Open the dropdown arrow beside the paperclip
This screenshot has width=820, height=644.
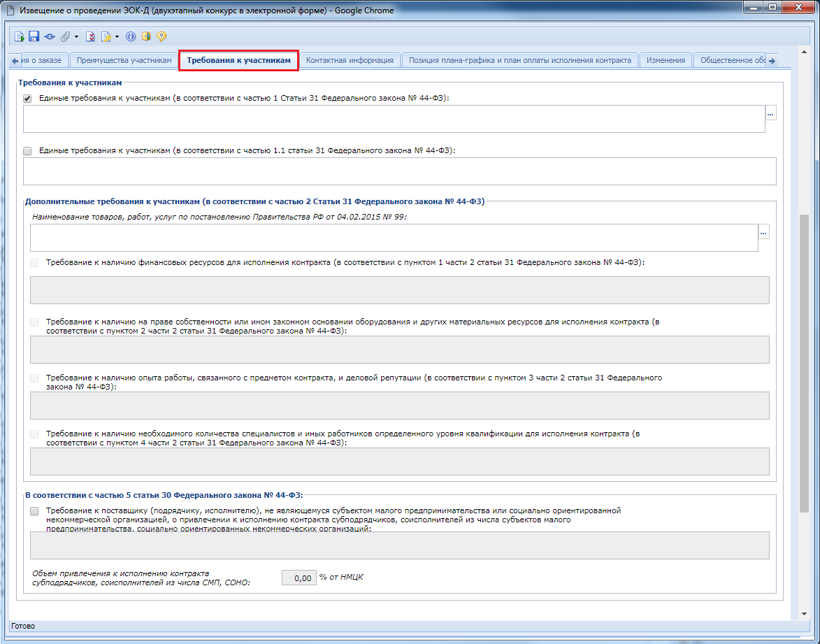click(76, 36)
